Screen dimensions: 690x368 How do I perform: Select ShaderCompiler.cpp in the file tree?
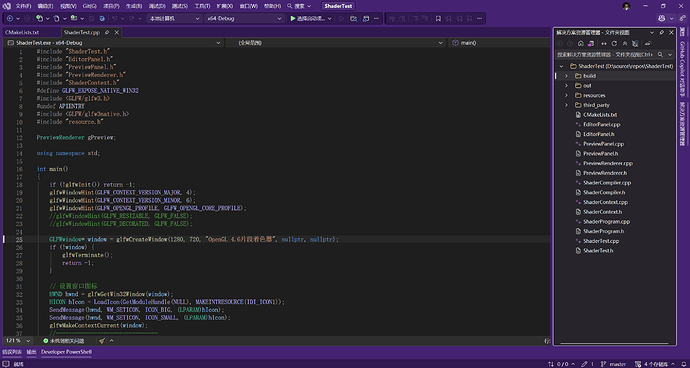607,182
